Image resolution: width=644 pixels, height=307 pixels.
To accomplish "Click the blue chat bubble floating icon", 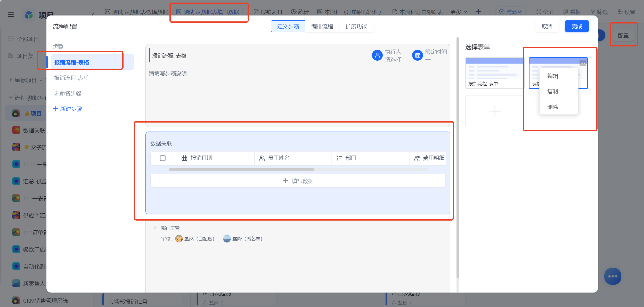I will [613, 276].
